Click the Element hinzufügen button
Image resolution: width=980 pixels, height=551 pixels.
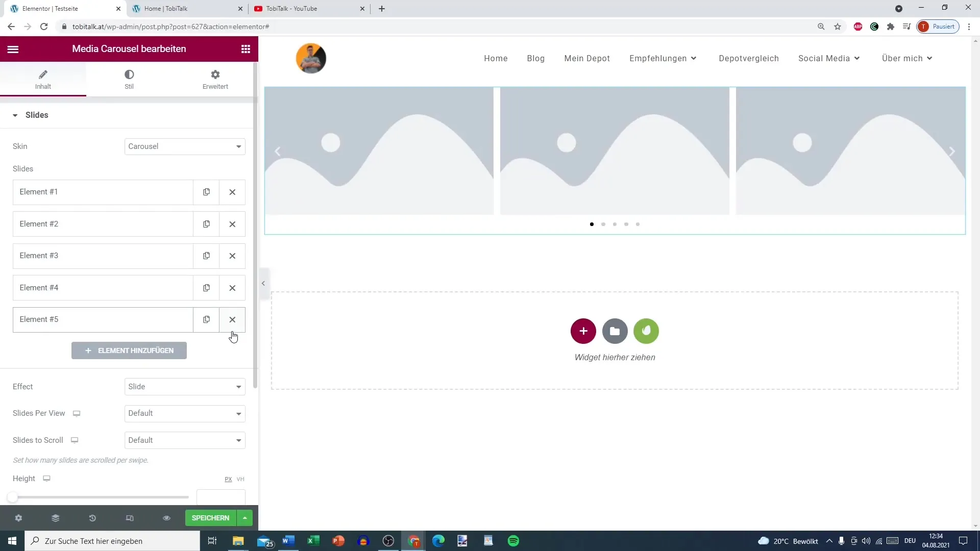[x=129, y=350]
